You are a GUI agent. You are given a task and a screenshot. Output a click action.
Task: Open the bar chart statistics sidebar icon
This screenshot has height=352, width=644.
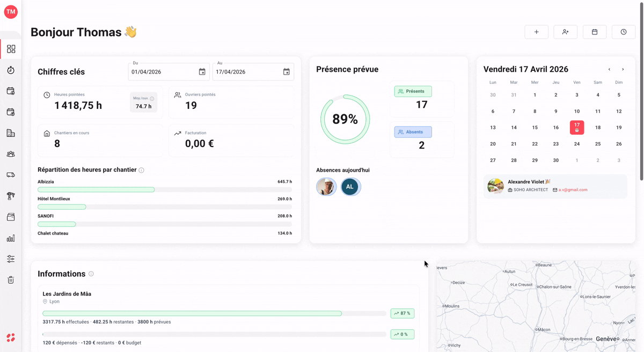(x=11, y=238)
